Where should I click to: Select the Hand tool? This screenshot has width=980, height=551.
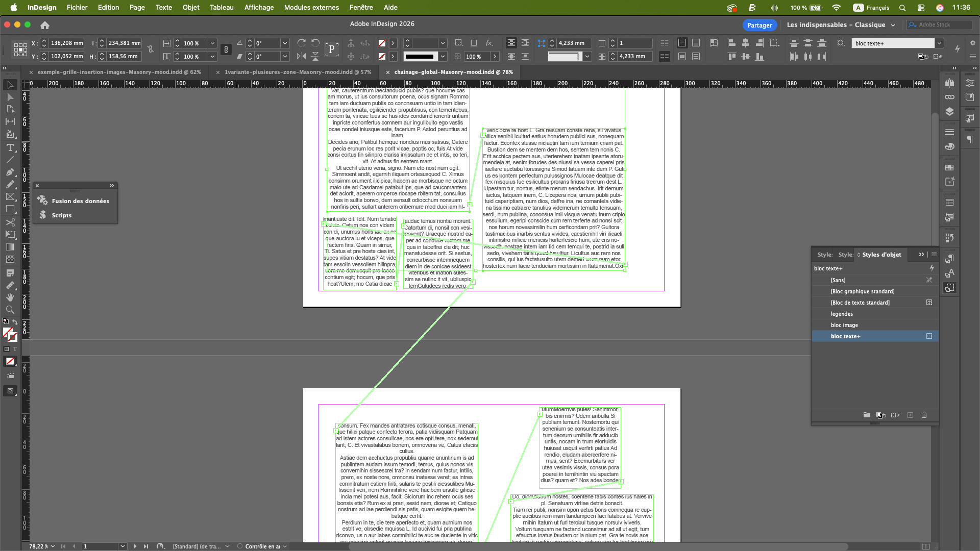point(10,297)
